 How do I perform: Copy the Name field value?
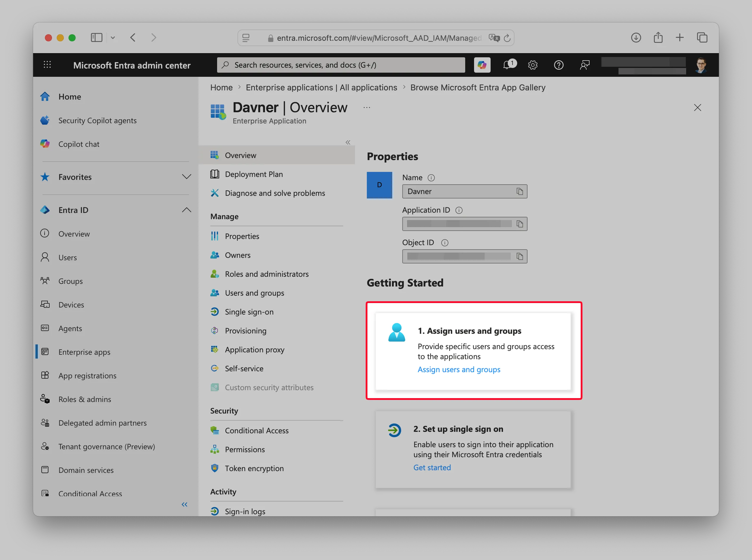[520, 191]
